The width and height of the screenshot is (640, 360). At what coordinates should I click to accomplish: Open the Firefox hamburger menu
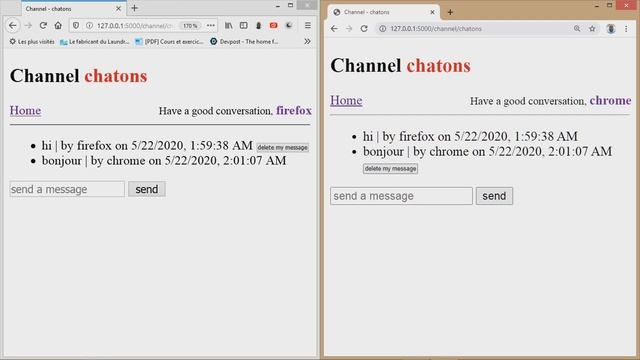click(308, 25)
